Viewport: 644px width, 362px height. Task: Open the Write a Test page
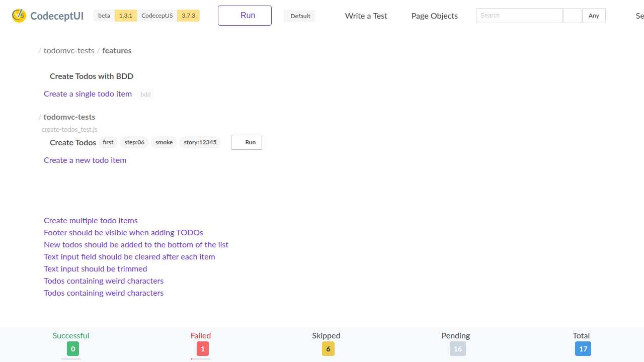coord(366,16)
